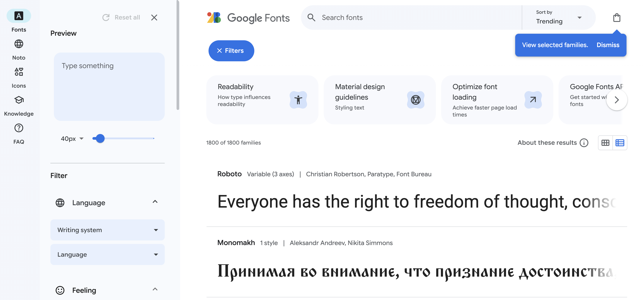
Task: Click the Google Fonts logo
Action: pyautogui.click(x=248, y=18)
